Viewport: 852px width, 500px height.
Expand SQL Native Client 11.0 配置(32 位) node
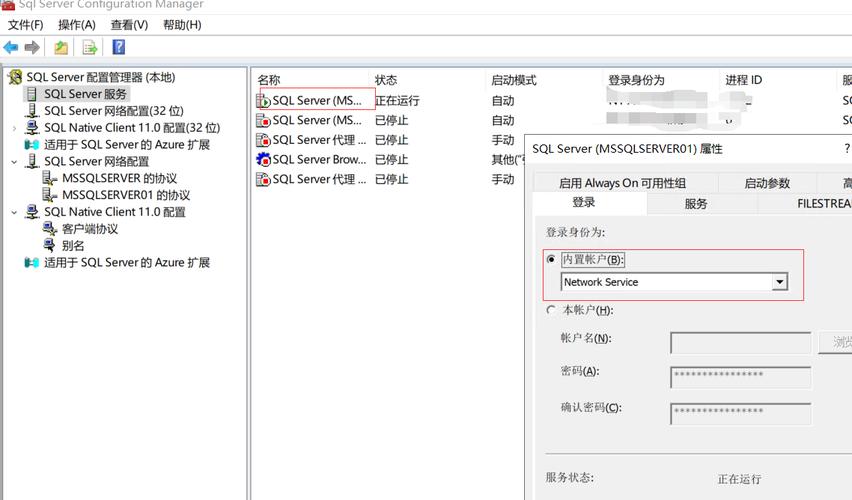(14, 128)
